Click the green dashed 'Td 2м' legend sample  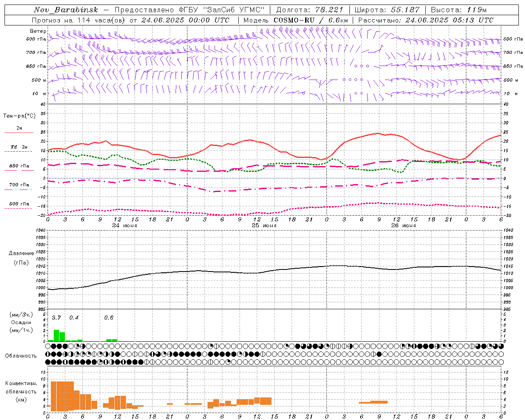pyautogui.click(x=18, y=152)
